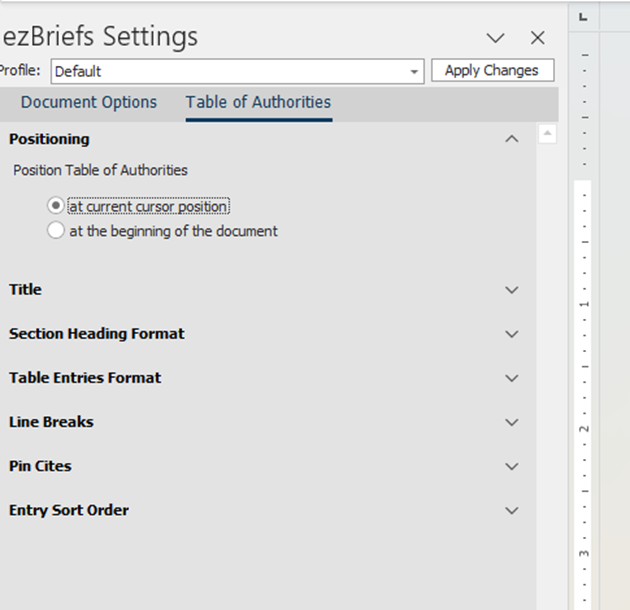Image resolution: width=630 pixels, height=610 pixels.
Task: Click the tab selector icon above the ruler
Action: tap(583, 17)
